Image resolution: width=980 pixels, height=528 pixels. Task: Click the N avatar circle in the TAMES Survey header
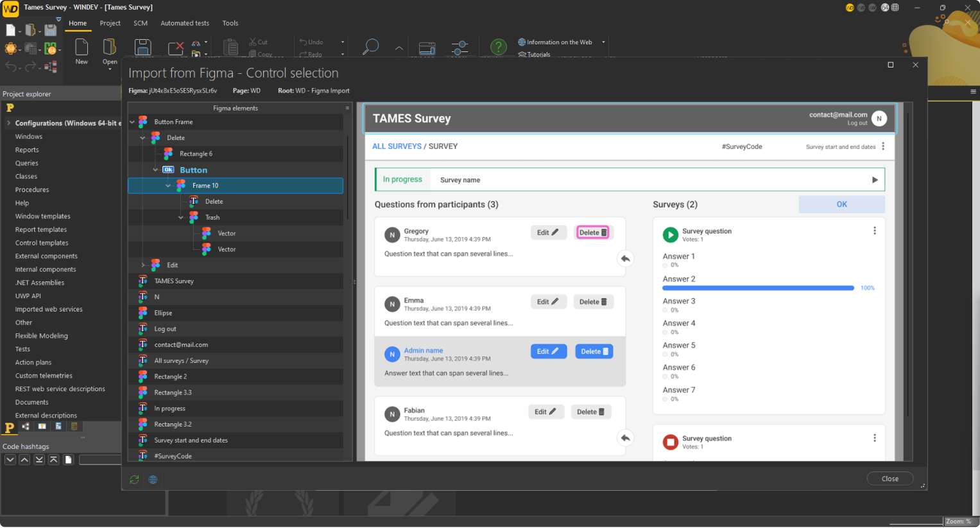pyautogui.click(x=879, y=118)
